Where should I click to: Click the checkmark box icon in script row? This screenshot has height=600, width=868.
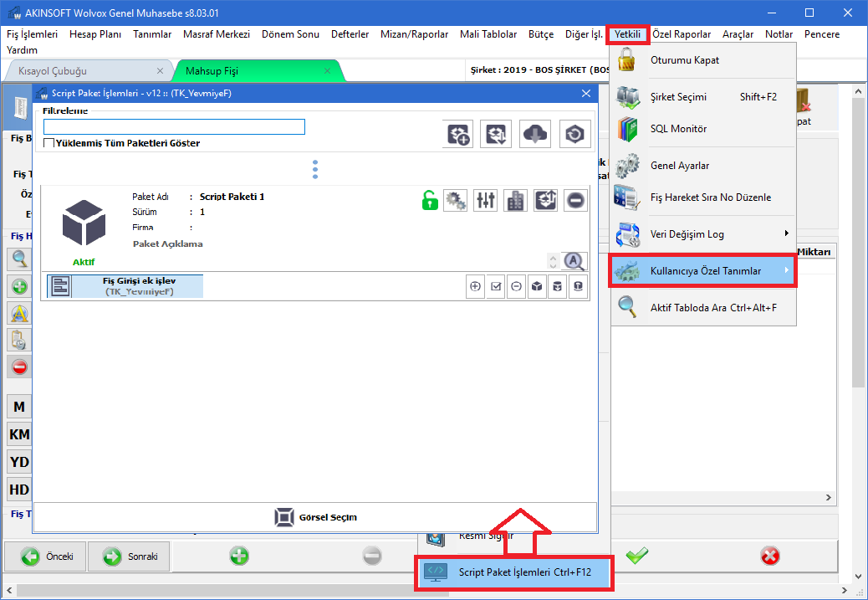[496, 286]
